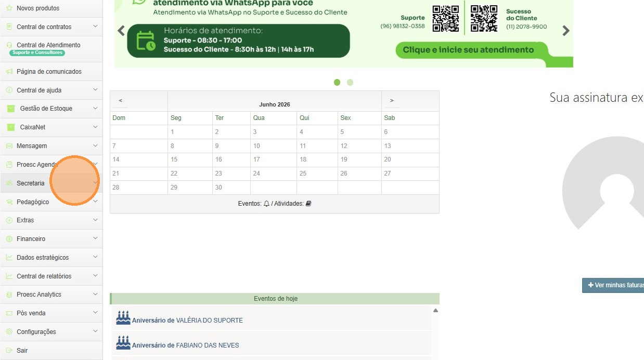This screenshot has width=644, height=360.
Task: Select day 24 in the calendar
Action: [274, 174]
